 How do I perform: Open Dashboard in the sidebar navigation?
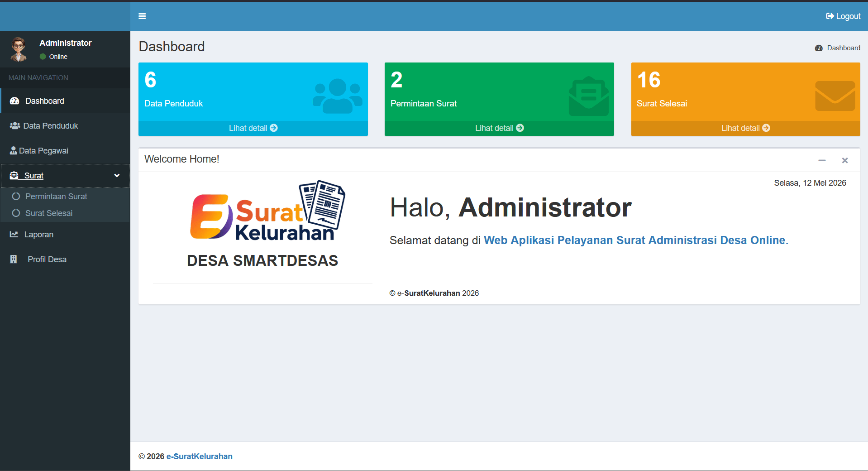point(65,101)
